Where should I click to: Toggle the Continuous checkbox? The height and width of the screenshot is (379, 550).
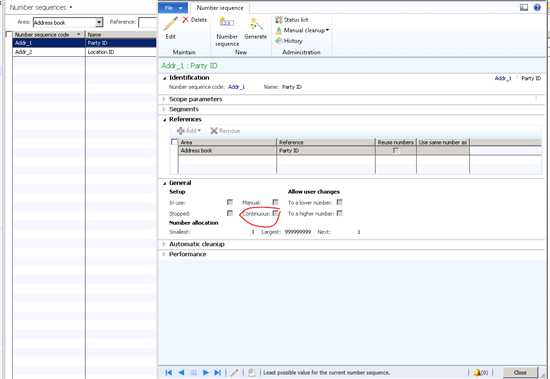click(x=275, y=213)
